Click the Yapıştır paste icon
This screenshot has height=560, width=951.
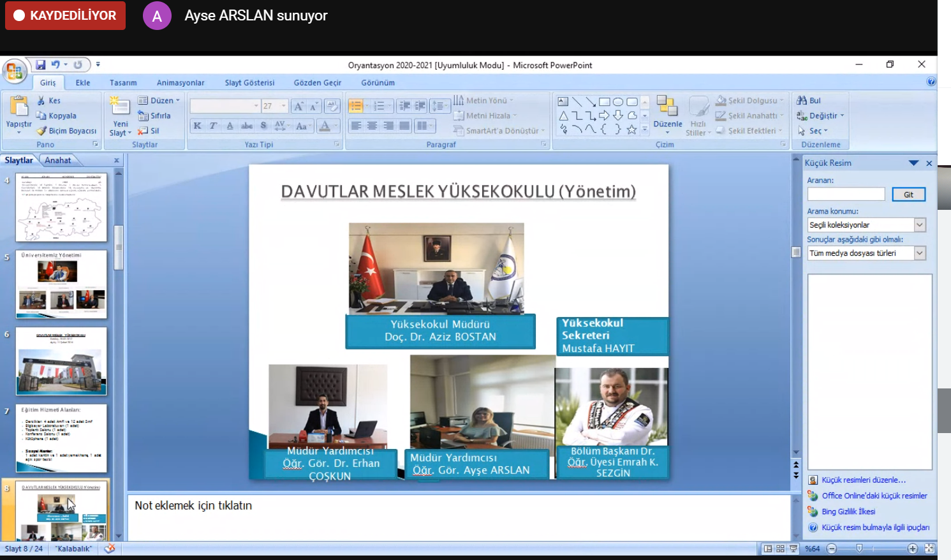point(18,108)
